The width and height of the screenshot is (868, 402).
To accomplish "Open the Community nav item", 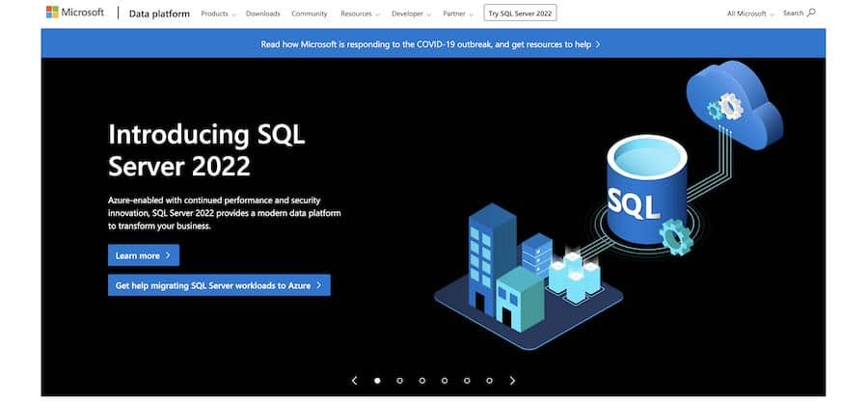I will (x=310, y=13).
